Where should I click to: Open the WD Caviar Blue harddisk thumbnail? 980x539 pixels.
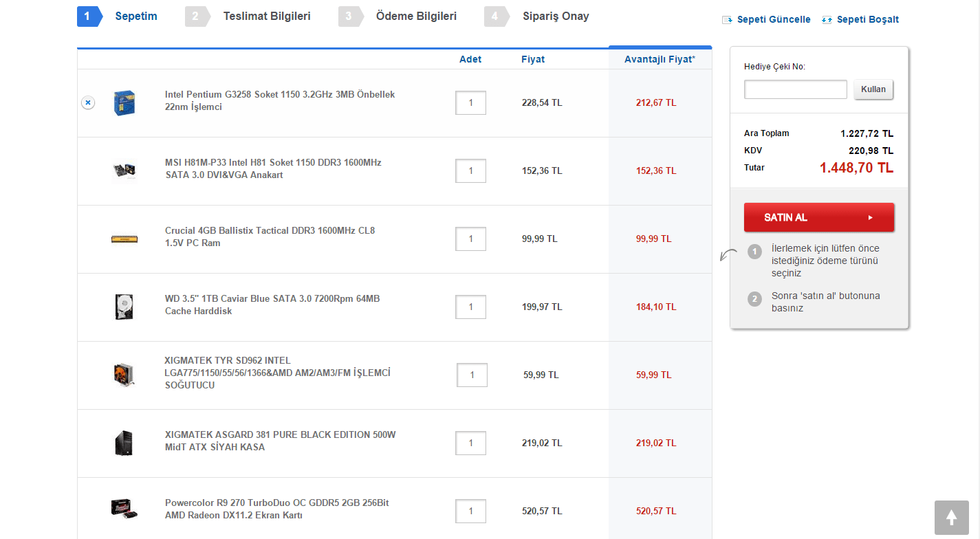click(x=124, y=307)
